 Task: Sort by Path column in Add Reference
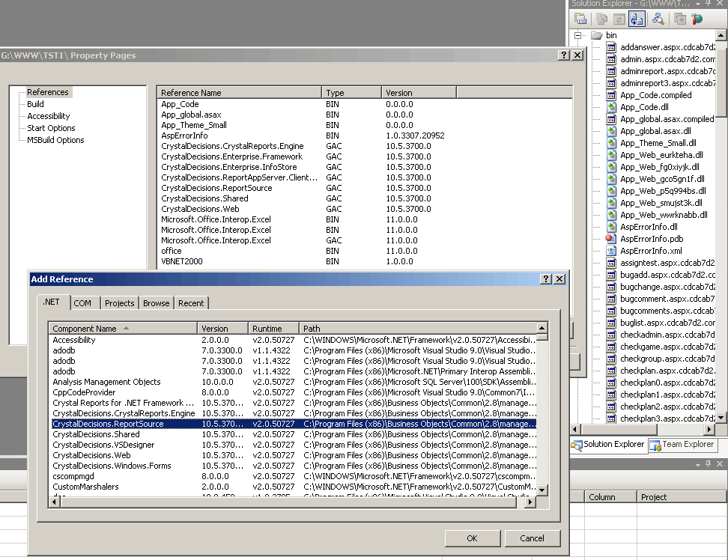pos(418,329)
